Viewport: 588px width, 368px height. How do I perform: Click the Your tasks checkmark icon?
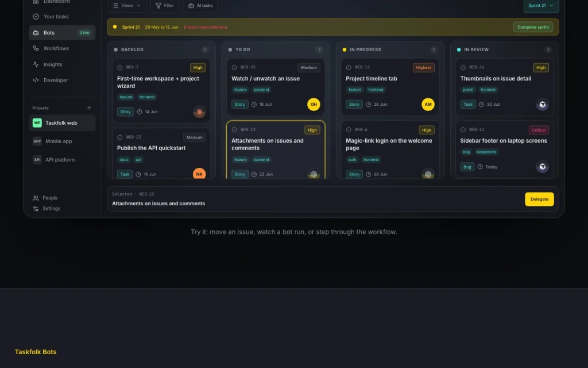point(36,17)
